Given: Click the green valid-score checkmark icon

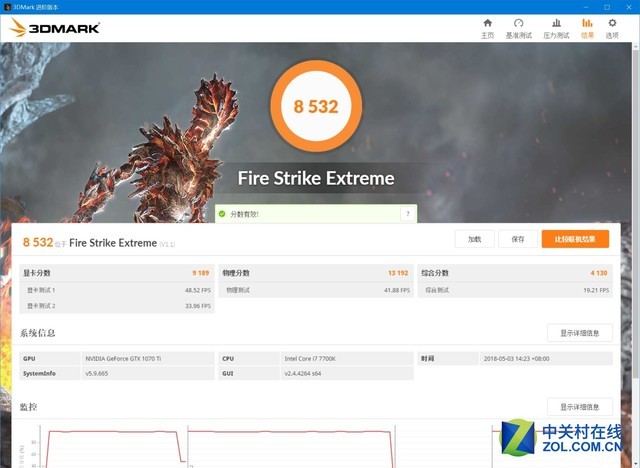Looking at the screenshot, I should 222,214.
